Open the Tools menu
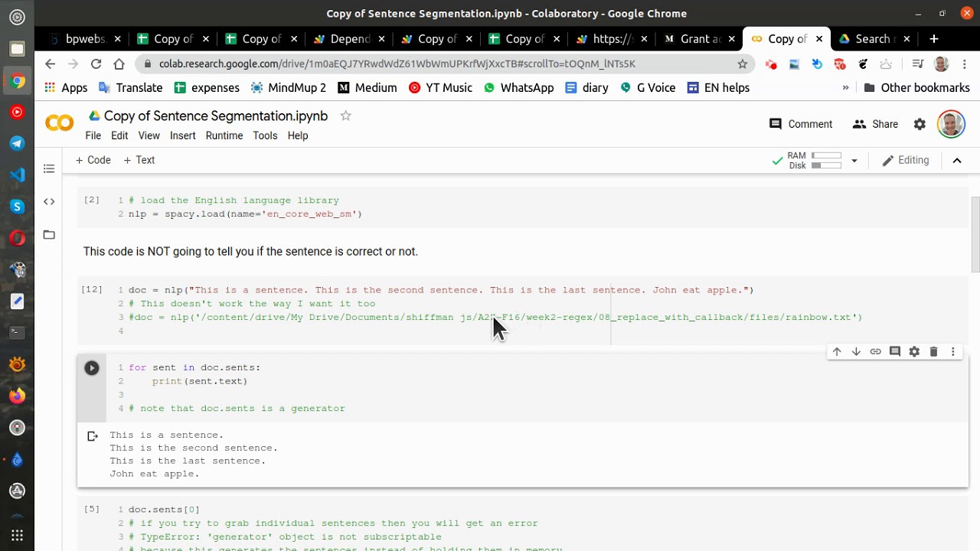The image size is (980, 551). pyautogui.click(x=265, y=135)
